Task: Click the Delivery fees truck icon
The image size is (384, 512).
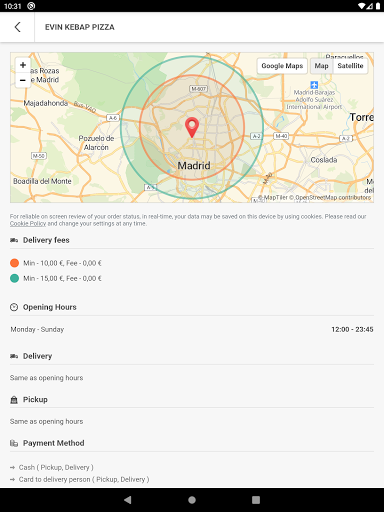Action: pyautogui.click(x=14, y=240)
